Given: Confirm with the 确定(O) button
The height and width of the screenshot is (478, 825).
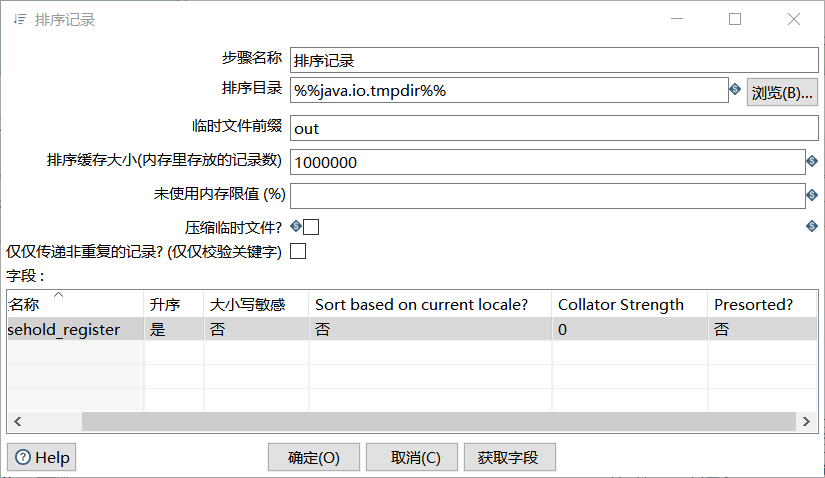Looking at the screenshot, I should [314, 457].
